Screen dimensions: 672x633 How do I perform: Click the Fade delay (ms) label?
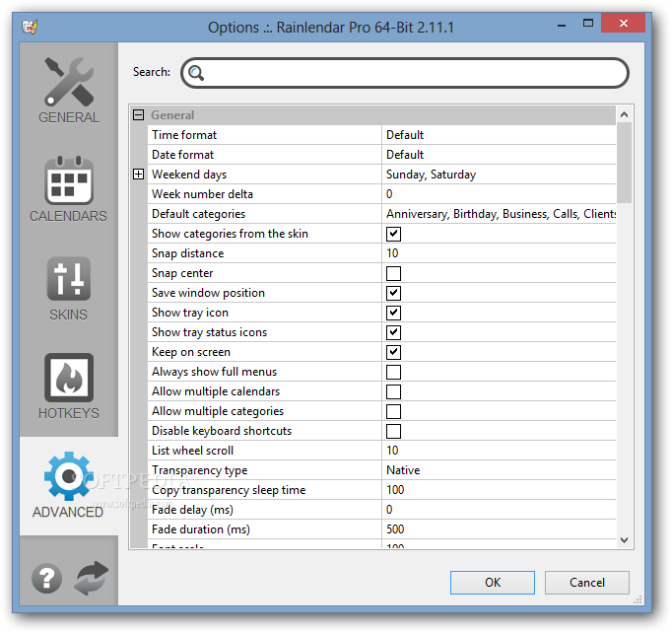[192, 510]
